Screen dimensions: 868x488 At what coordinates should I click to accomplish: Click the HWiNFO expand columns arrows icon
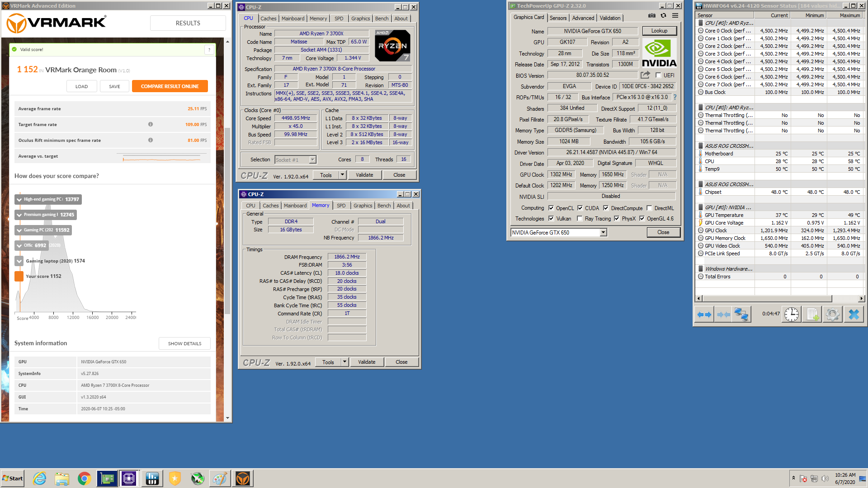tap(704, 314)
